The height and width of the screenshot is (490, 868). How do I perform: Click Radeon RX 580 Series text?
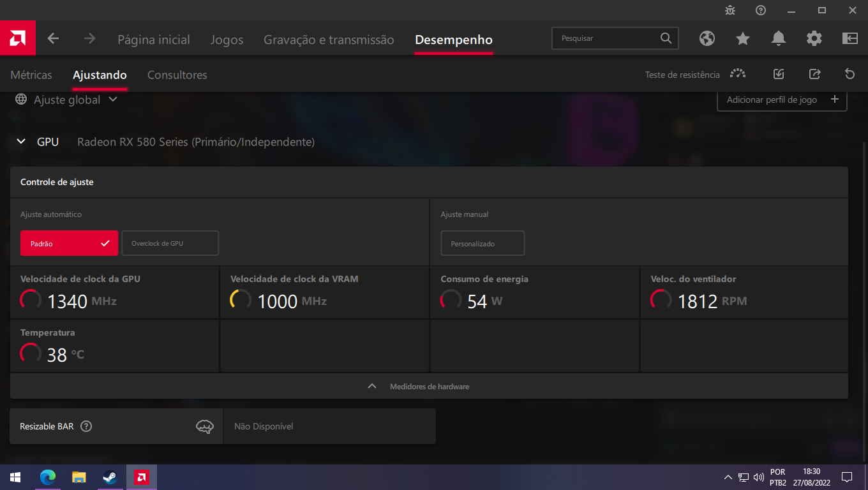tap(196, 142)
